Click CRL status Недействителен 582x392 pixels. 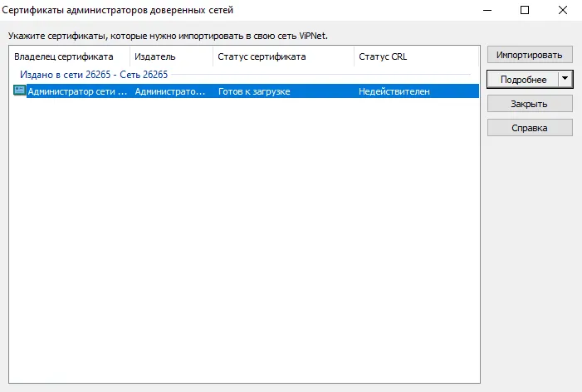(394, 91)
